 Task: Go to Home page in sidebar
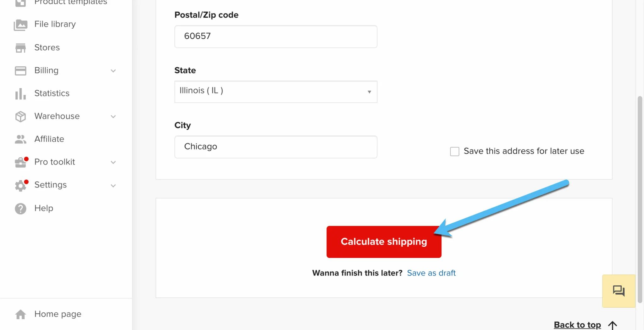coord(58,314)
